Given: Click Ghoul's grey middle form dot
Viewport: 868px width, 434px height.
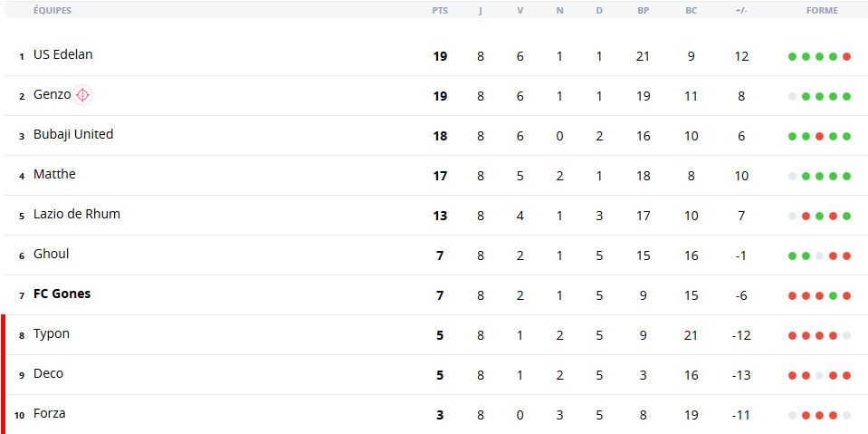Looking at the screenshot, I should [x=819, y=256].
